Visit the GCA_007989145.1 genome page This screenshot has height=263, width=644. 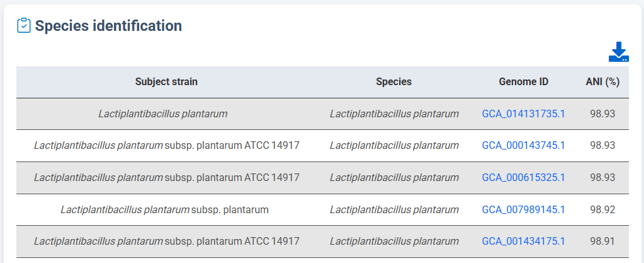[523, 209]
